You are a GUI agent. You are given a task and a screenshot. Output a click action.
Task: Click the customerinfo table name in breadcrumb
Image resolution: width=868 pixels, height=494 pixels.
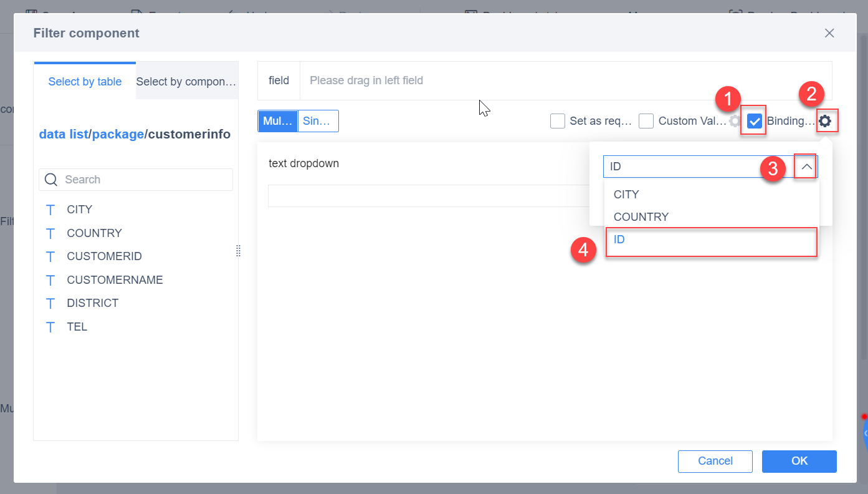189,134
